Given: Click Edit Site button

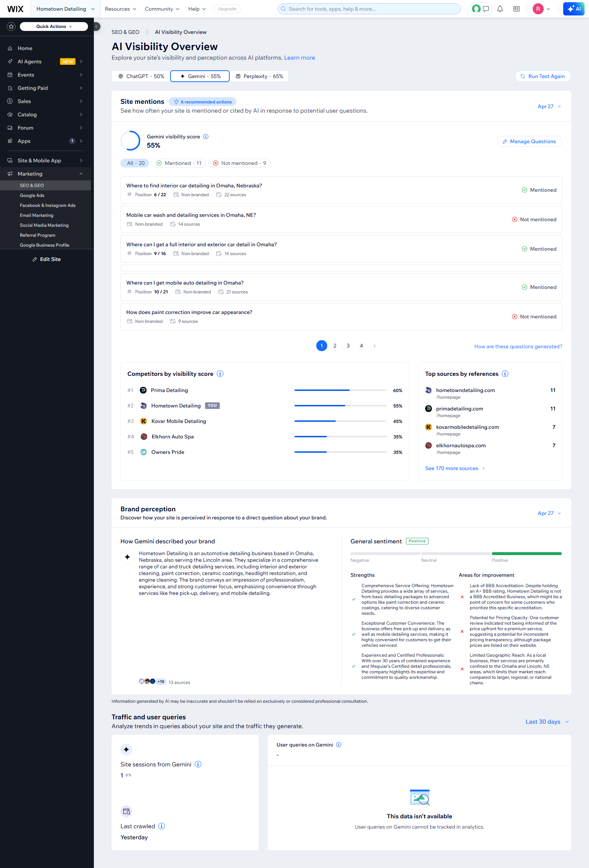Looking at the screenshot, I should [47, 259].
